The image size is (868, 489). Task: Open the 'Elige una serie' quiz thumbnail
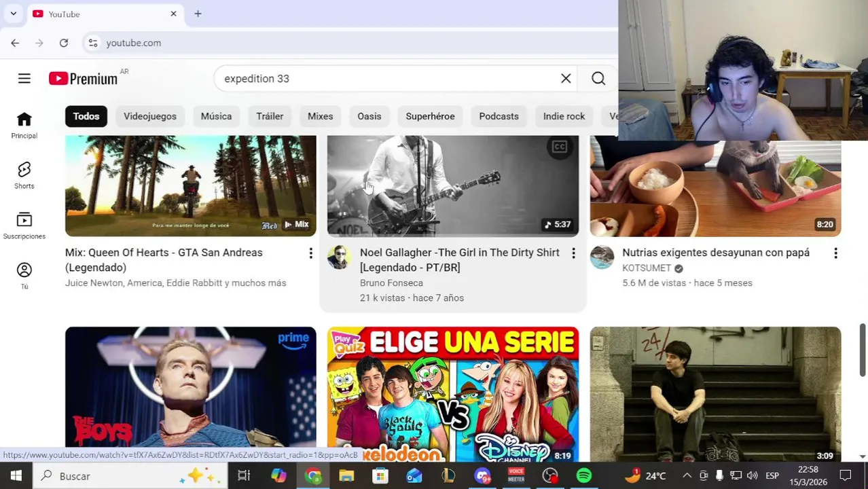453,394
